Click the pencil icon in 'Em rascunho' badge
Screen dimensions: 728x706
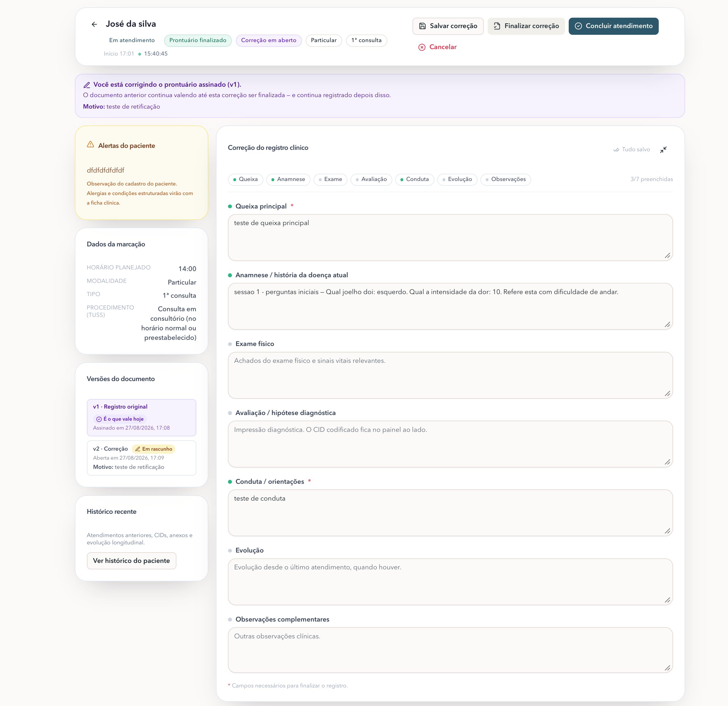137,449
